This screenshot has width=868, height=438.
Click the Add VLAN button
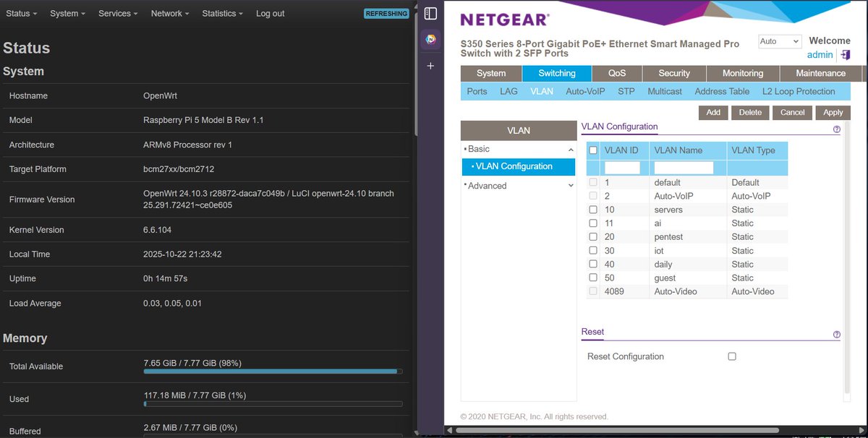713,112
